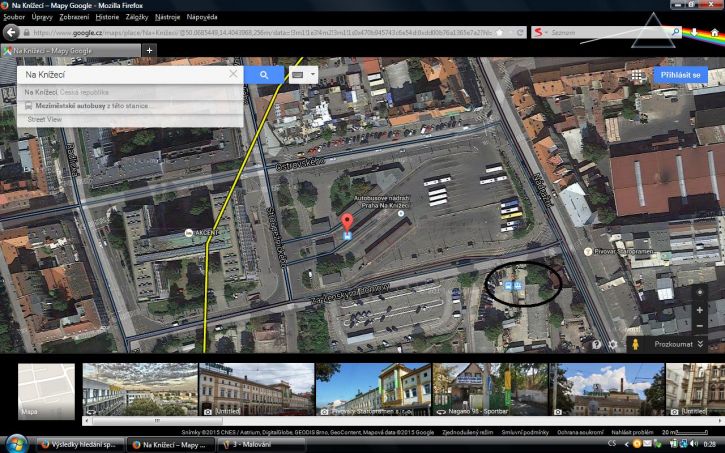This screenshot has height=453, width=725.
Task: Click the CS language indicator
Action: [x=612, y=443]
